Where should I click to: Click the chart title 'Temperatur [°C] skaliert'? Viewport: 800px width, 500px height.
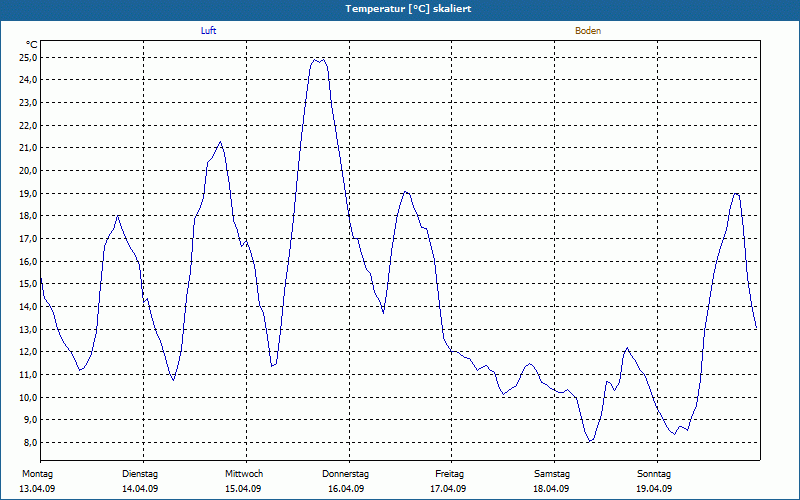[x=408, y=9]
